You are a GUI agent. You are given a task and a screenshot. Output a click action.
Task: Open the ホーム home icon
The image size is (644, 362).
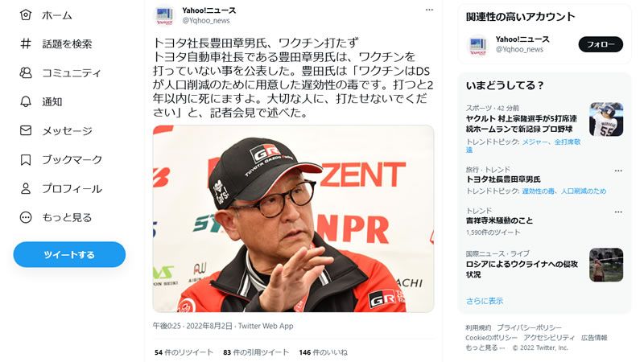(x=26, y=15)
